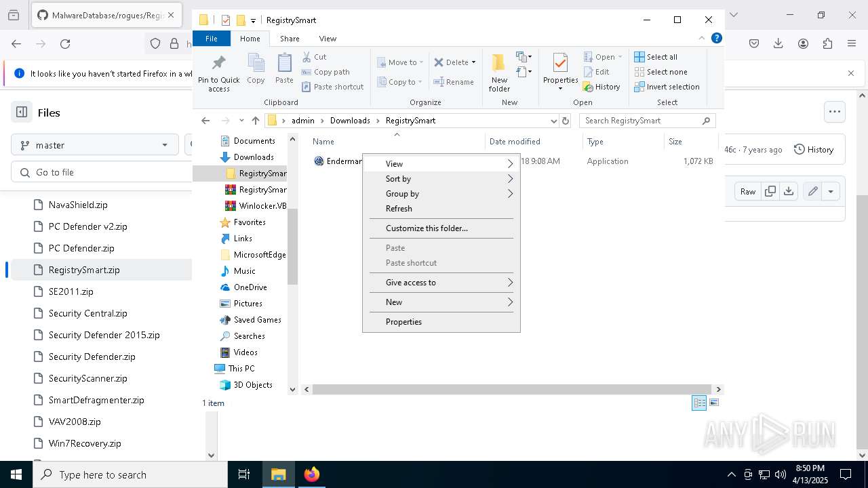The height and width of the screenshot is (488, 868).
Task: Click the Properties checkmark icon in the ribbon
Action: [560, 63]
